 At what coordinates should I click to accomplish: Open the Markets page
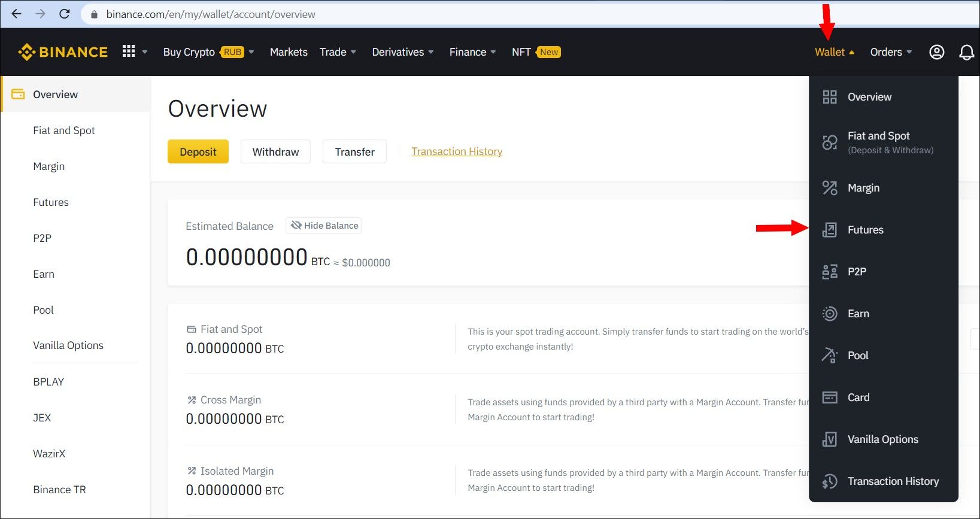point(289,52)
